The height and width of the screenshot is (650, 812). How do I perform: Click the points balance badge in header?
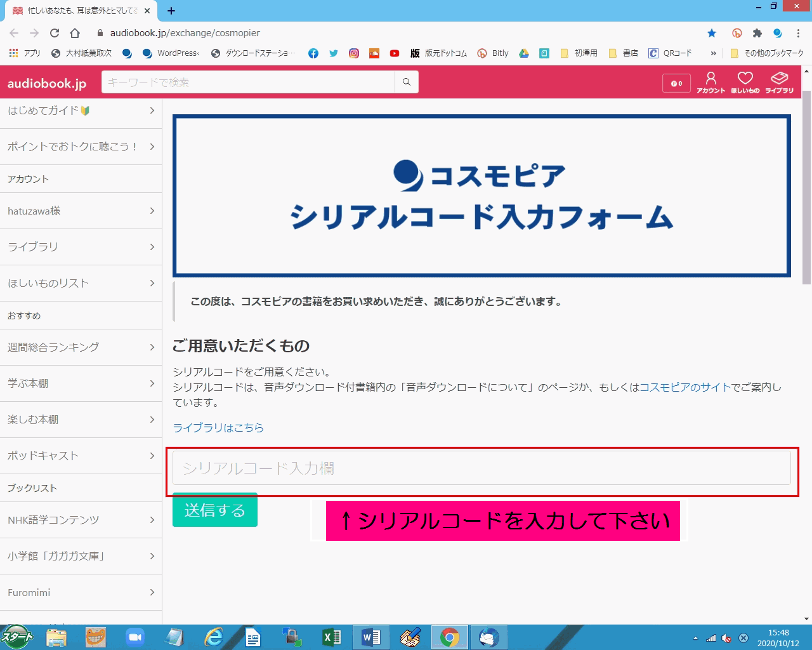tap(676, 83)
